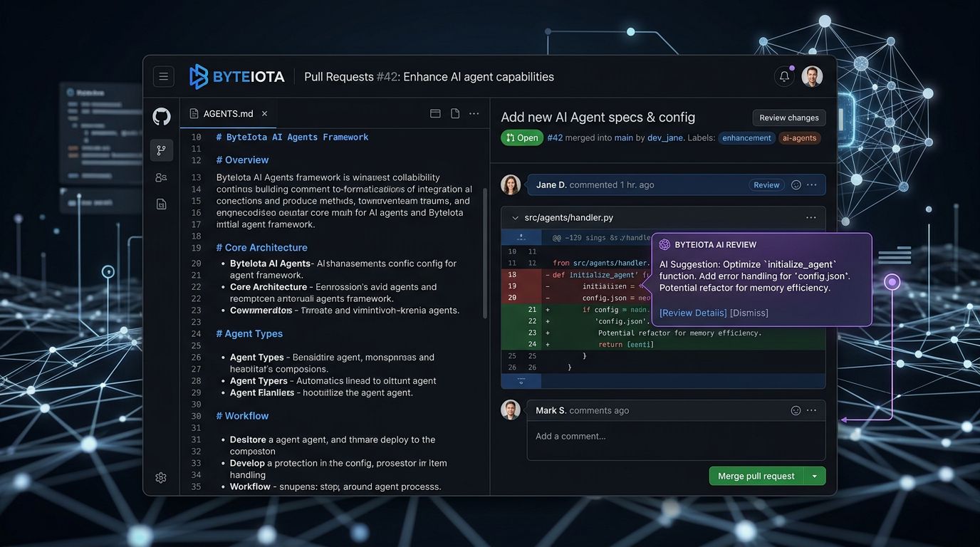This screenshot has width=980, height=547.
Task: Open the editor's more actions ellipsis
Action: pyautogui.click(x=474, y=113)
